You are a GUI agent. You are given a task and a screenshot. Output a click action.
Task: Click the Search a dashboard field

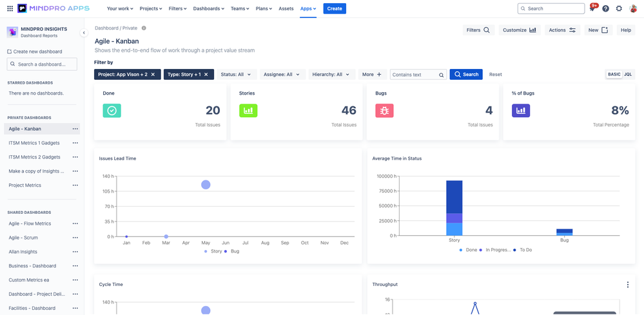click(42, 64)
